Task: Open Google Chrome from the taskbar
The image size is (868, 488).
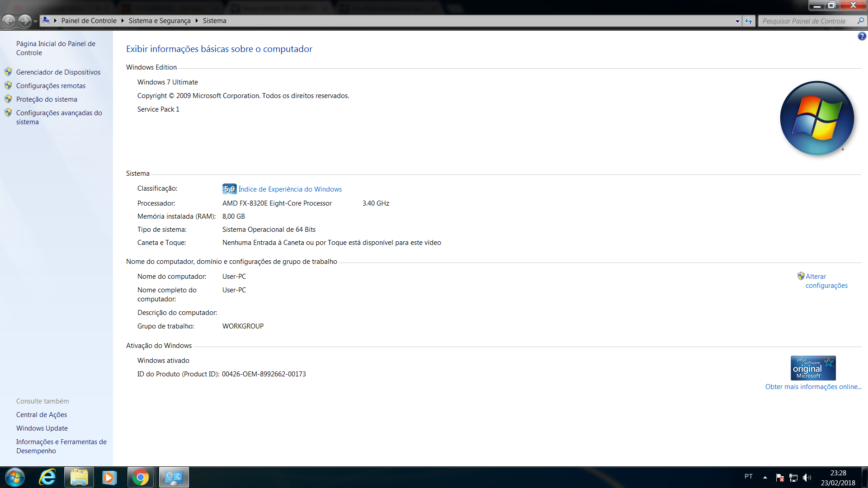Action: pos(141,477)
